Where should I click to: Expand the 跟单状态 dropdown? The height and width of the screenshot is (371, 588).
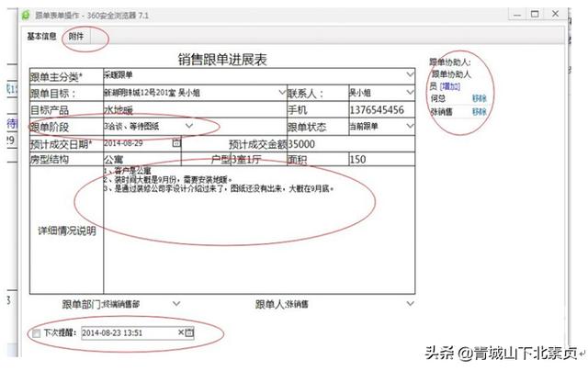pyautogui.click(x=411, y=126)
